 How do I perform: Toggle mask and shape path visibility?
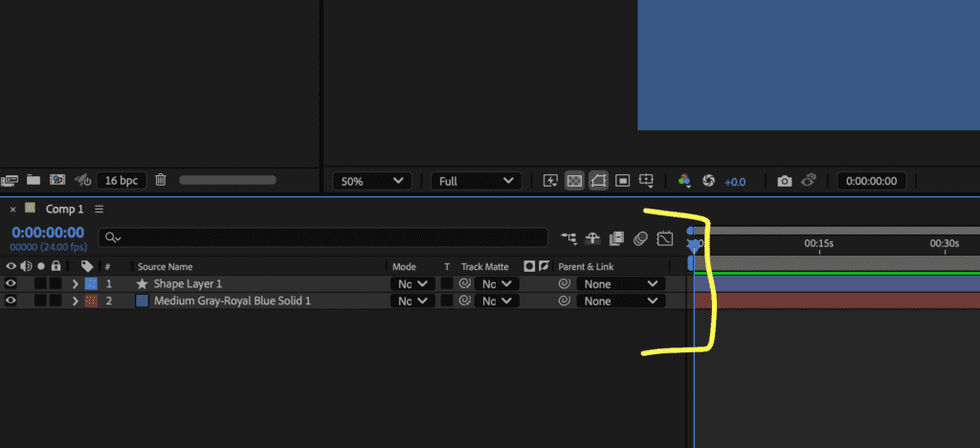(598, 180)
